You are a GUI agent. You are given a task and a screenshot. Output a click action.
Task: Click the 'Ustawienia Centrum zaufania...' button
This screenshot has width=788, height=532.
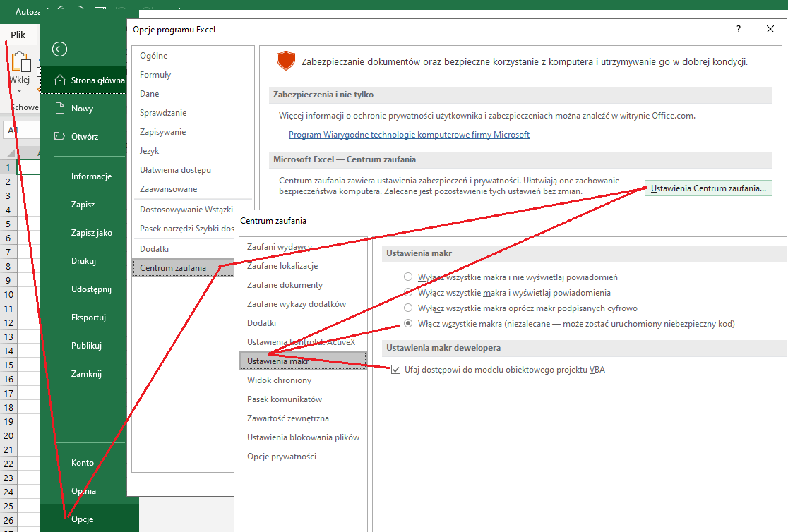click(708, 188)
